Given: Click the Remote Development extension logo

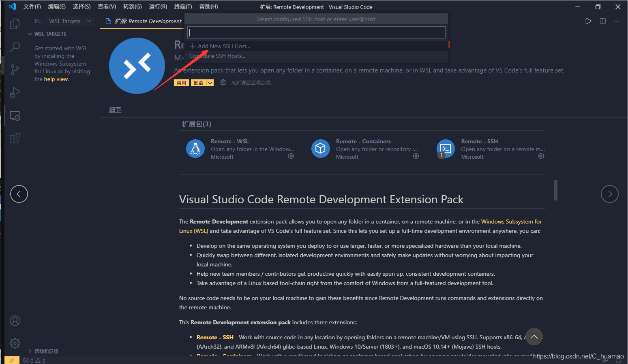Looking at the screenshot, I should [x=137, y=66].
